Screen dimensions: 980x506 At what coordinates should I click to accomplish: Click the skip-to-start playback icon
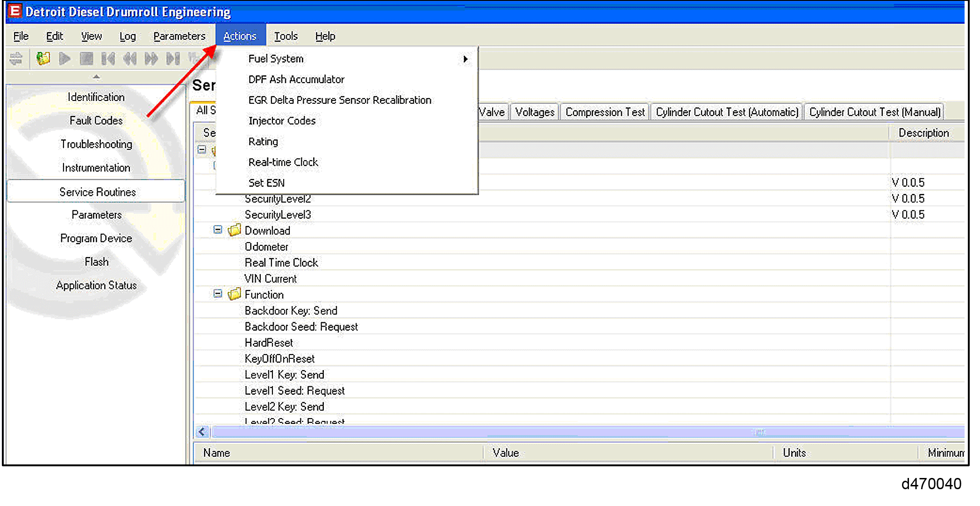108,59
